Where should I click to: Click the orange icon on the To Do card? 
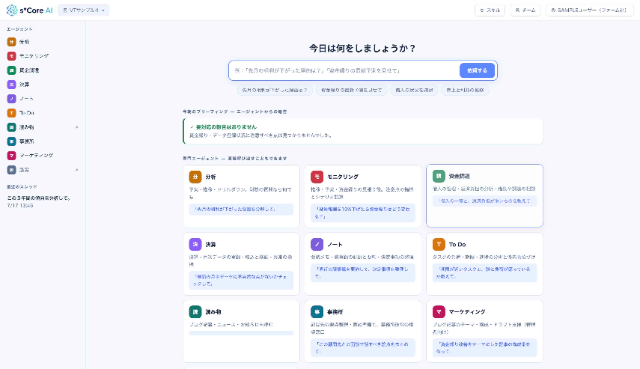tap(439, 244)
